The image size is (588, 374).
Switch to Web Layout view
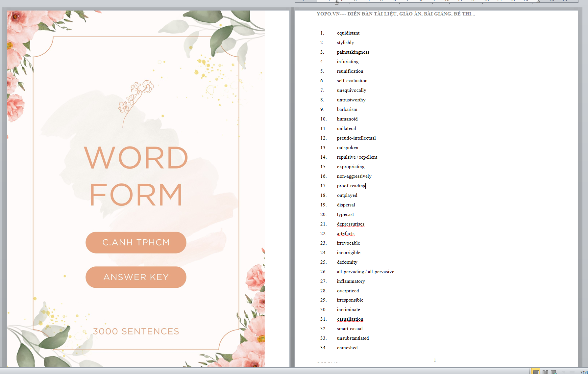pos(554,372)
